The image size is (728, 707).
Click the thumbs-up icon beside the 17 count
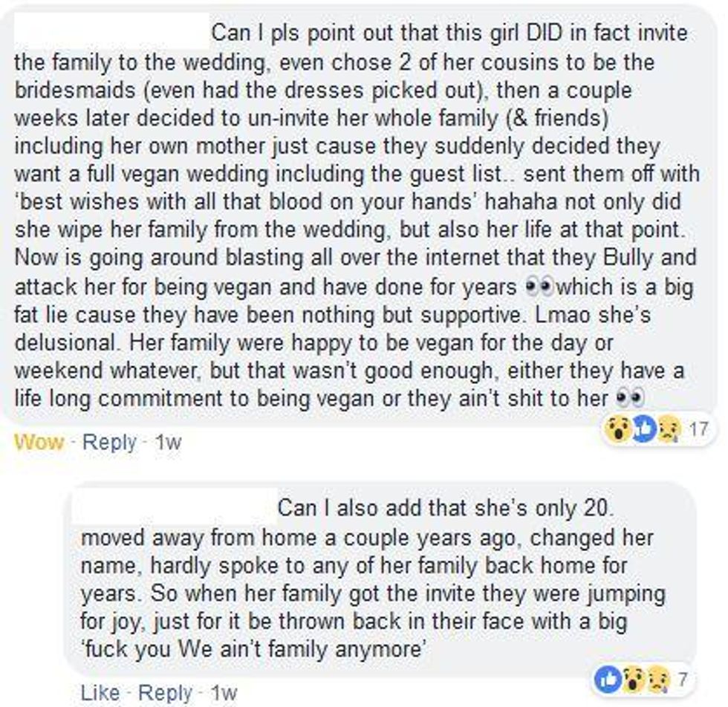(645, 429)
